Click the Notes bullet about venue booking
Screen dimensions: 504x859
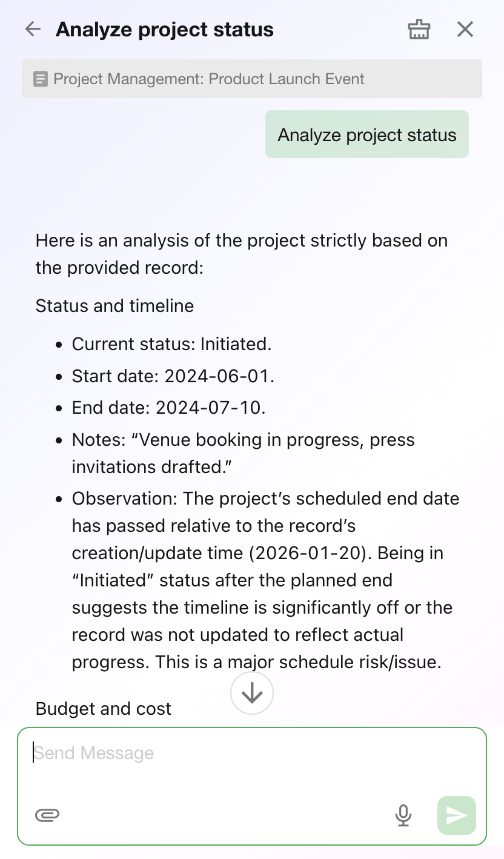pos(242,453)
